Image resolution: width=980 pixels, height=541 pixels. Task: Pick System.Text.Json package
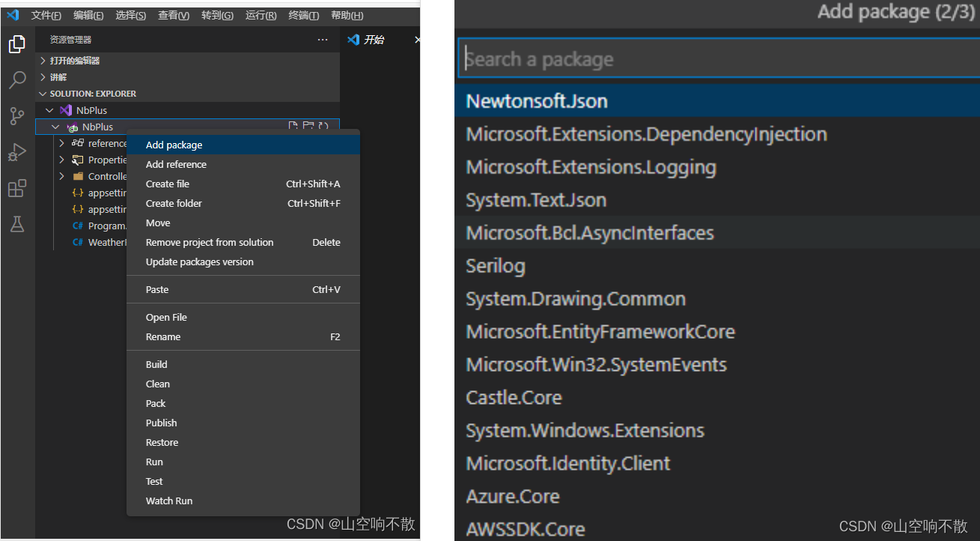(x=717, y=200)
